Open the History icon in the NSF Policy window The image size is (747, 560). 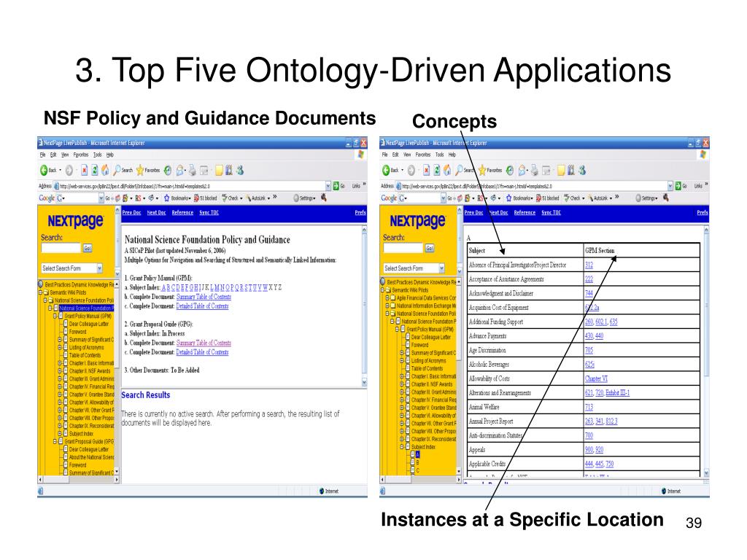click(168, 170)
